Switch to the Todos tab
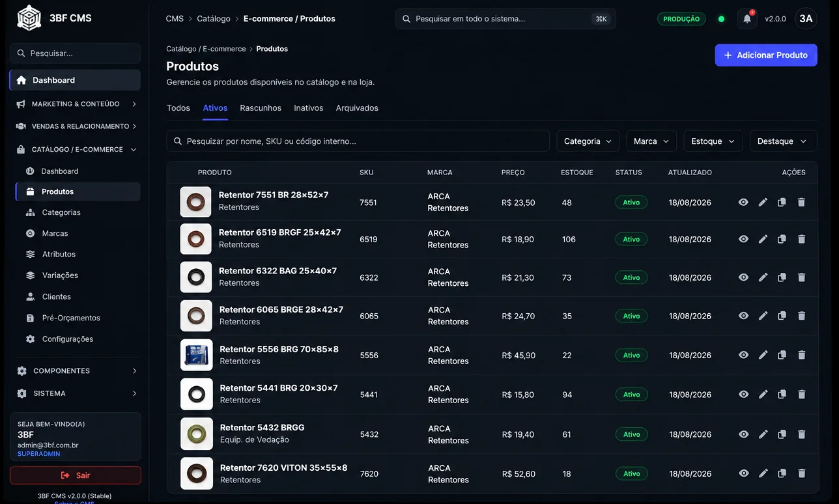The width and height of the screenshot is (839, 504). [178, 108]
